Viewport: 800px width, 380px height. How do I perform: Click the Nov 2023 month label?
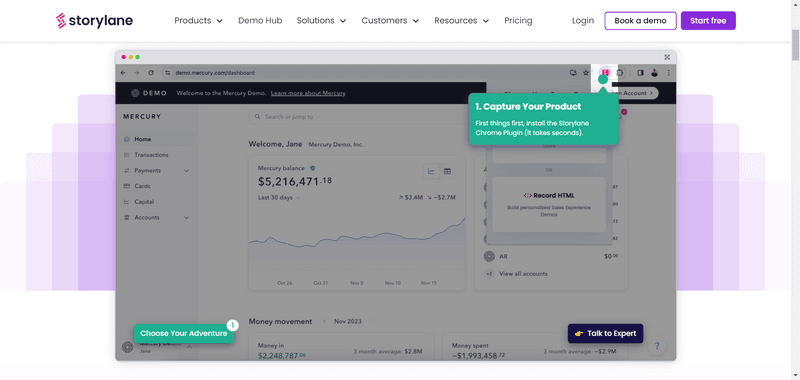coord(347,321)
